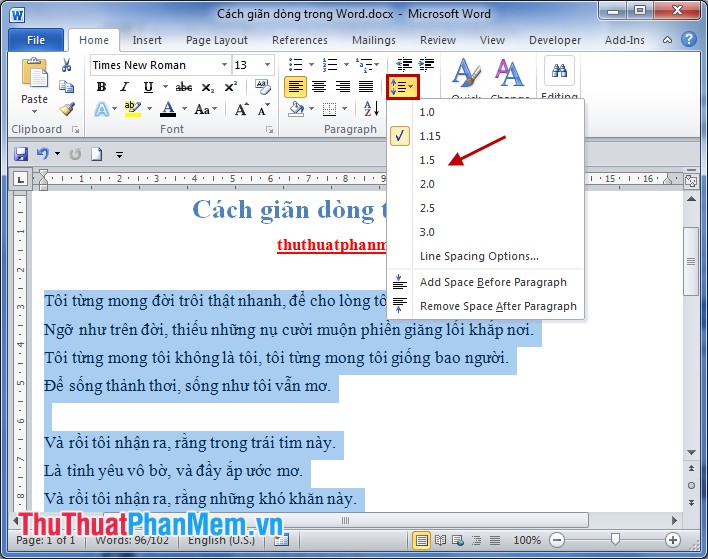This screenshot has height=559, width=708.
Task: Switch to the Insert tab
Action: [x=147, y=40]
